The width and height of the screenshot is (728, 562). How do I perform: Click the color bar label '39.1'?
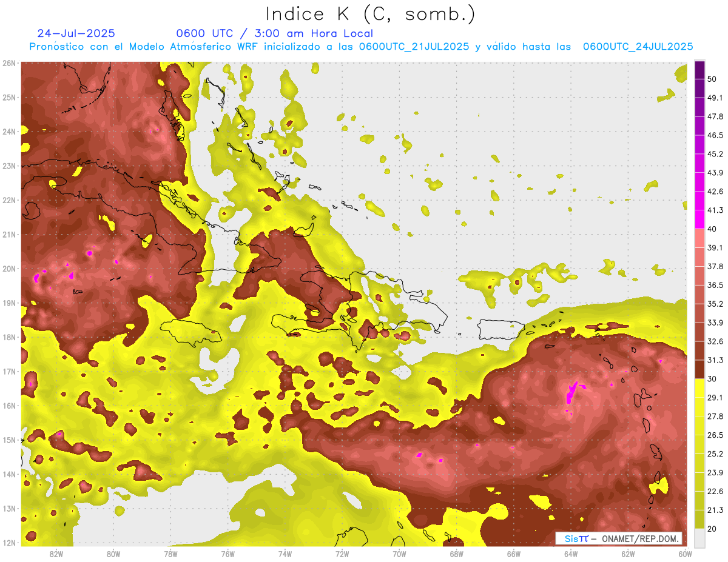[x=715, y=248]
